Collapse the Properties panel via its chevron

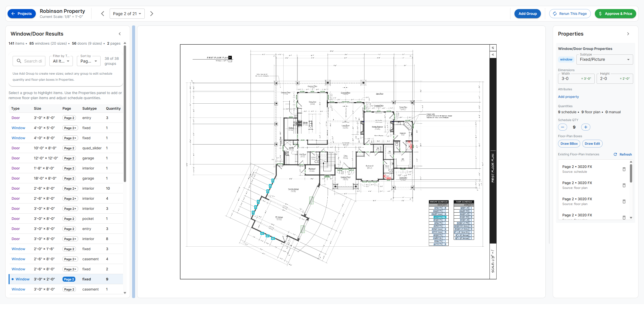pos(628,34)
